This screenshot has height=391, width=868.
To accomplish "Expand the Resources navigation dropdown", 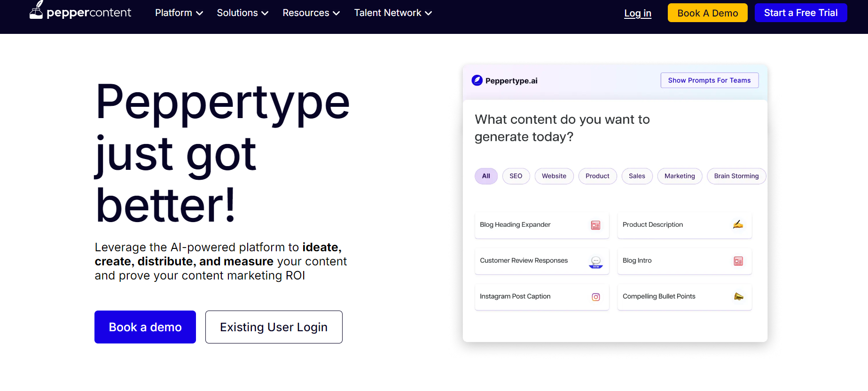I will (x=311, y=13).
